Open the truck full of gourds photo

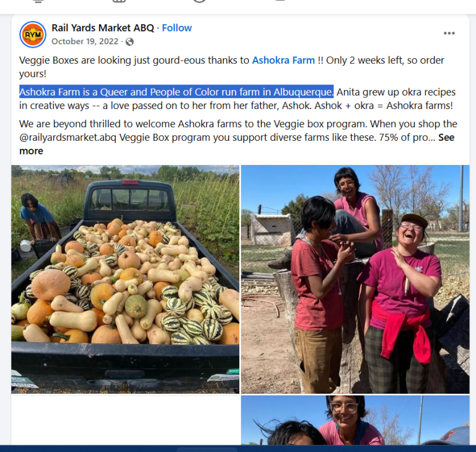click(125, 279)
